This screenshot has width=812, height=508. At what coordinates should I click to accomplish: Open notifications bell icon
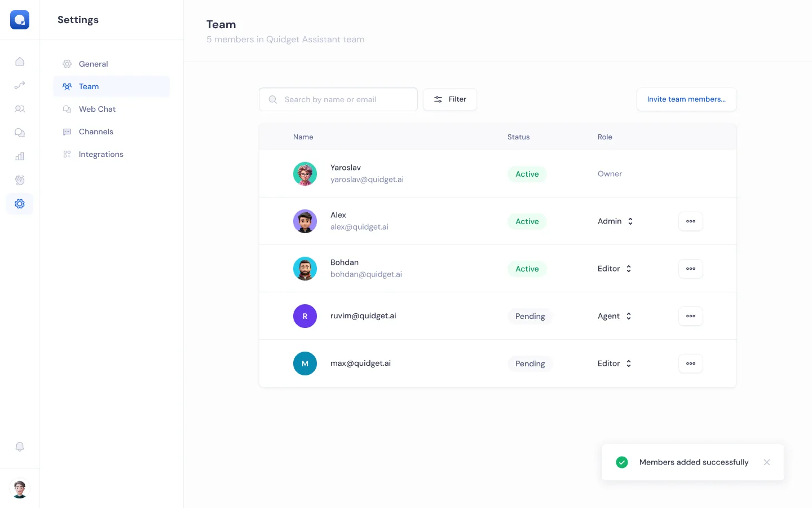(20, 446)
